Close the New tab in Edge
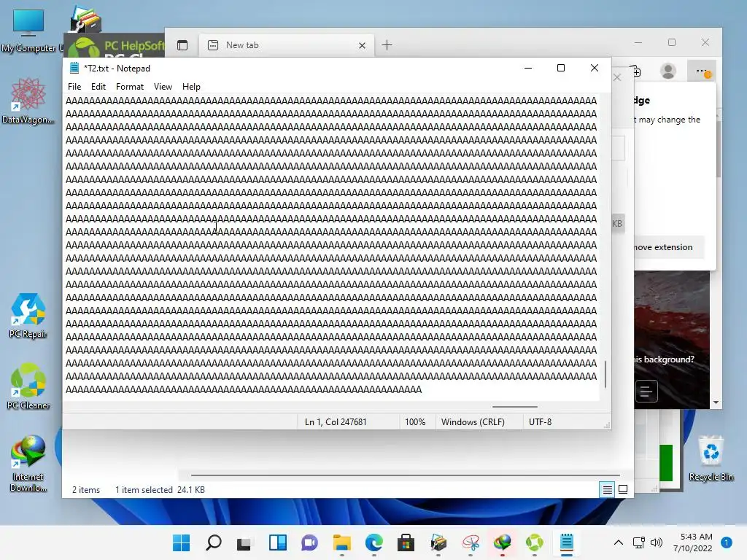The height and width of the screenshot is (560, 747). (362, 45)
